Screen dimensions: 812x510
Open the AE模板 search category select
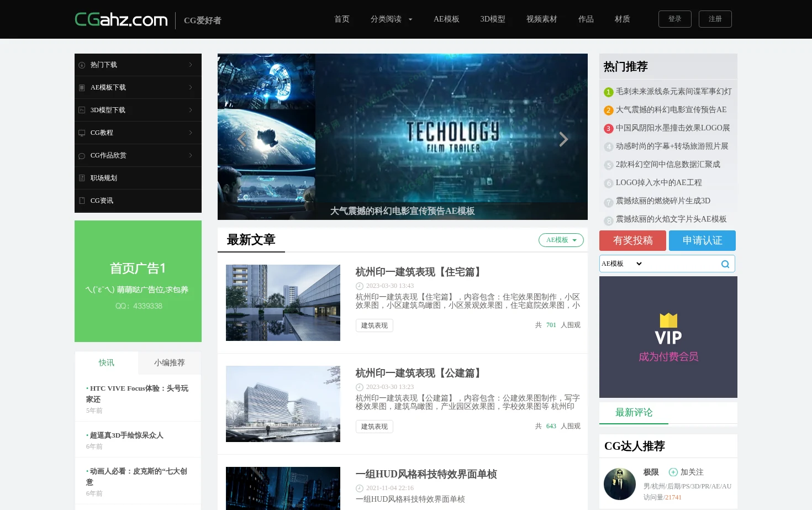(621, 264)
